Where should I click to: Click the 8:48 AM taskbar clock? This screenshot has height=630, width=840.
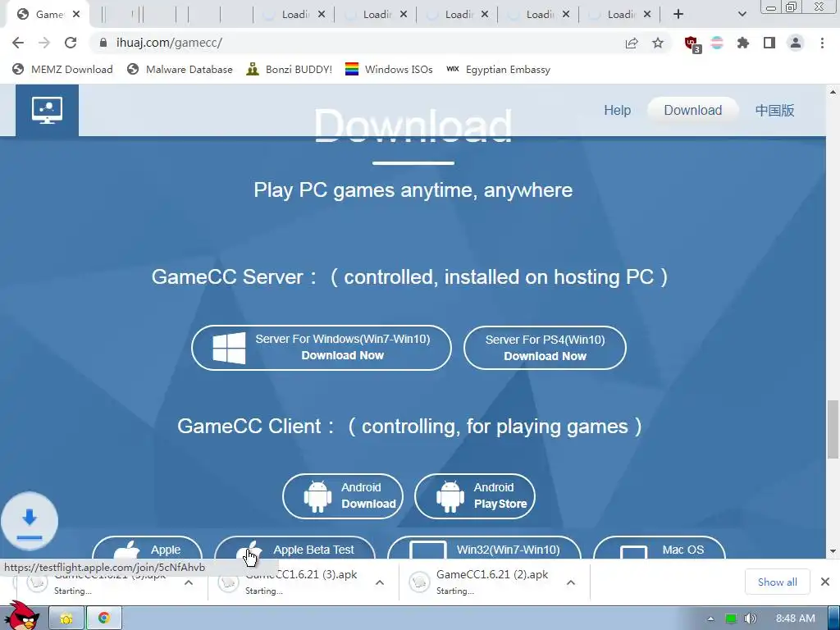796,619
